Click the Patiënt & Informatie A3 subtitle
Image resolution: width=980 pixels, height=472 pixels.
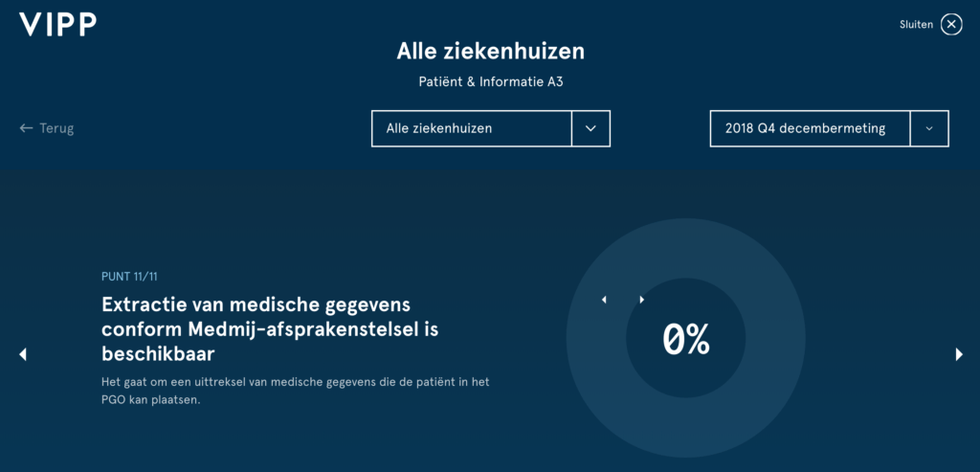tap(491, 82)
